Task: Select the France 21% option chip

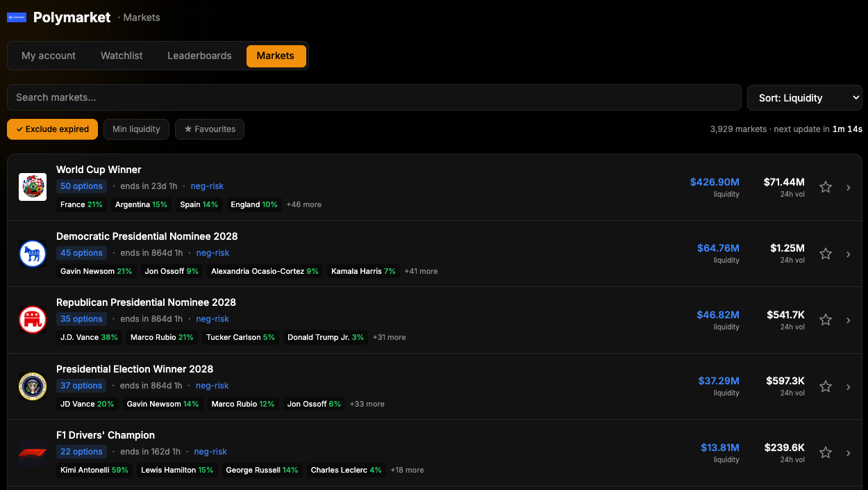Action: [81, 204]
